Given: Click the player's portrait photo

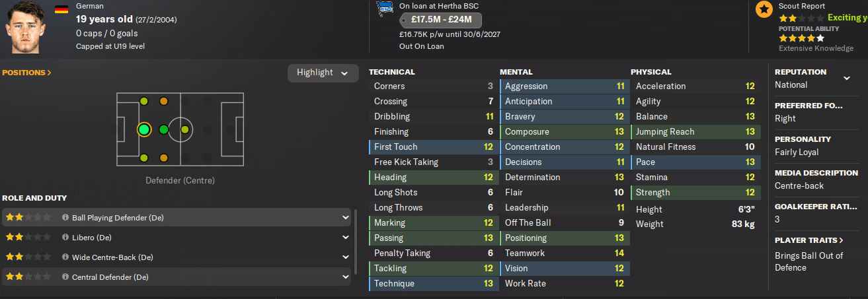Looking at the screenshot, I should tap(27, 26).
